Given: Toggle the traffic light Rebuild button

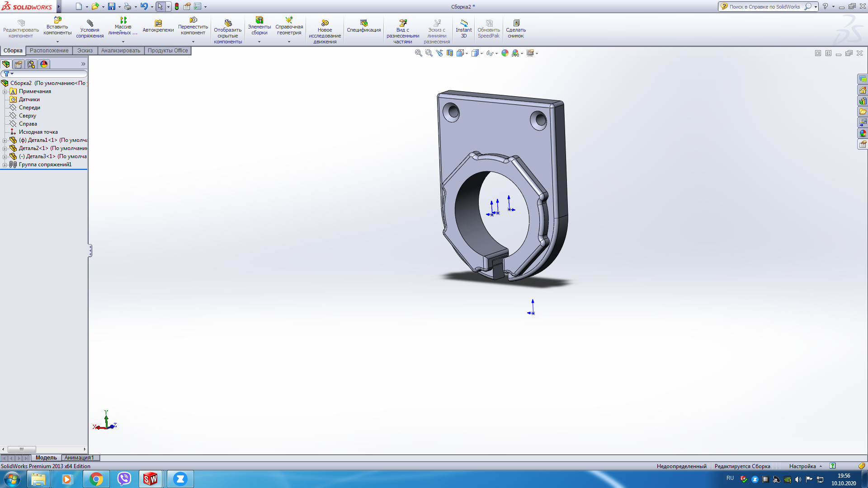Looking at the screenshot, I should tap(177, 7).
